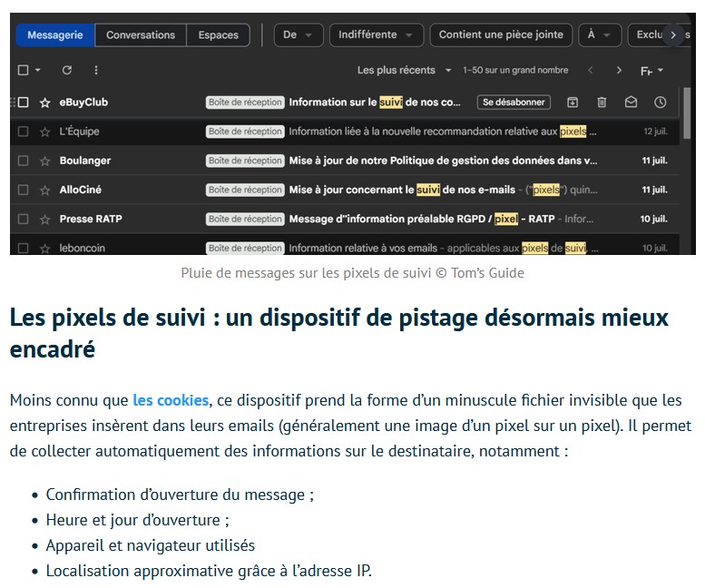Switch to the Conversations tab
The width and height of the screenshot is (705, 588).
[x=141, y=35]
